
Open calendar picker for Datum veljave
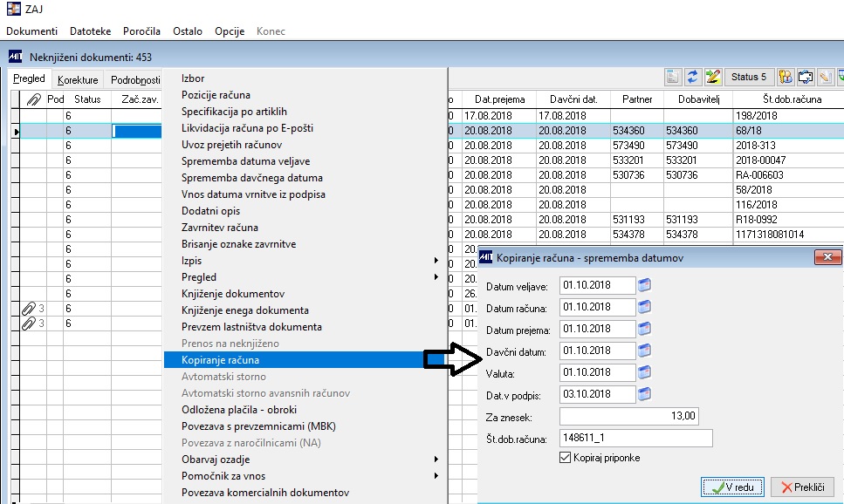coord(644,285)
